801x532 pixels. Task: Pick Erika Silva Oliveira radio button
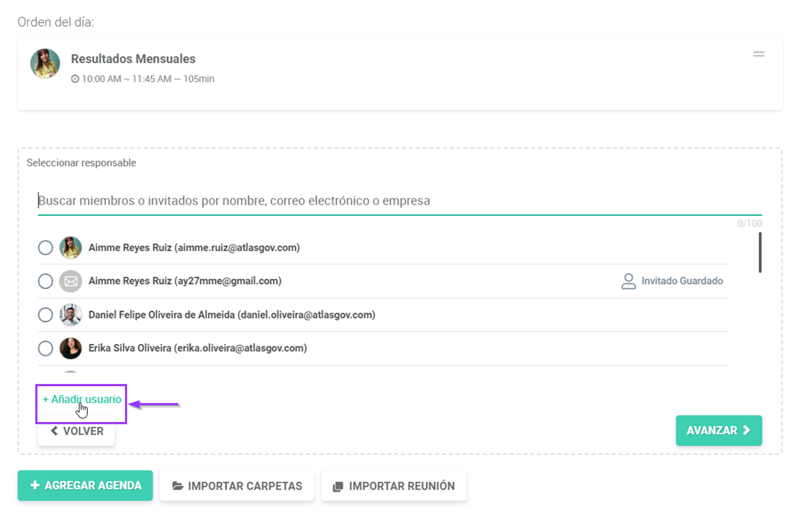click(x=46, y=349)
